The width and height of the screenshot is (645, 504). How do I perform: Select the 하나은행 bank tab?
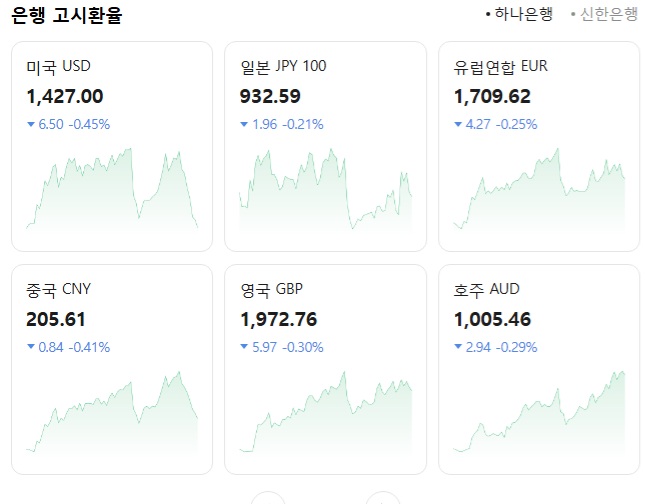(x=520, y=15)
